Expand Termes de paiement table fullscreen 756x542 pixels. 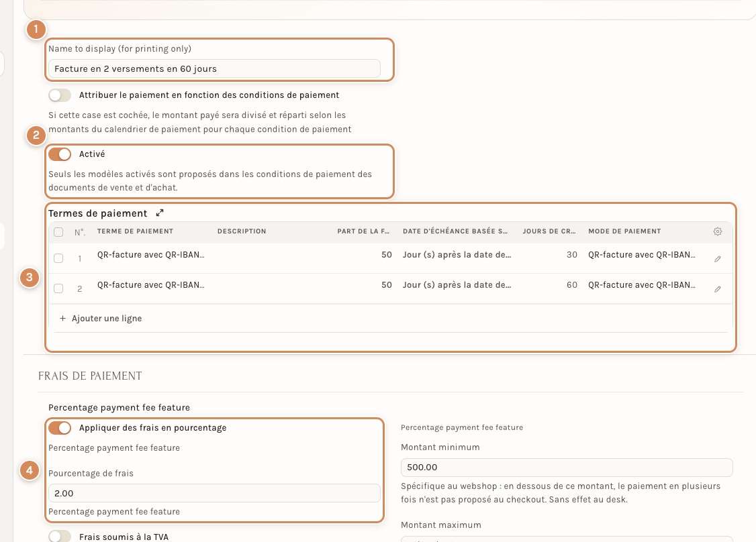[x=160, y=213]
